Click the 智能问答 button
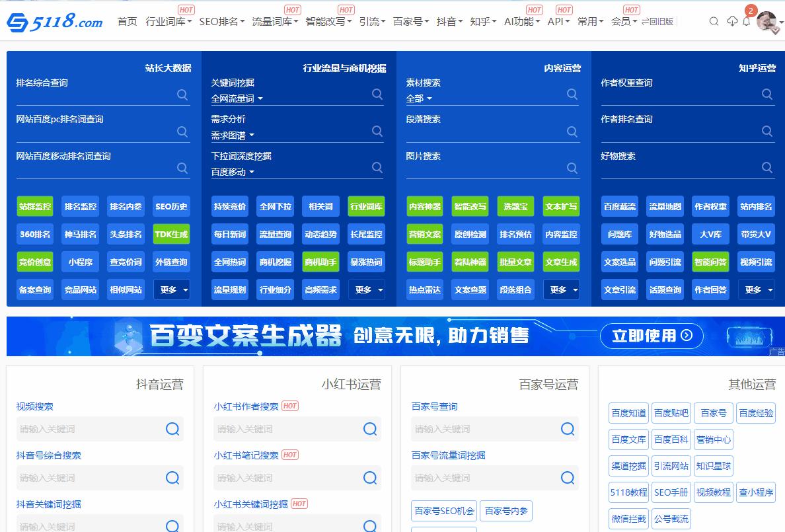 pos(710,262)
